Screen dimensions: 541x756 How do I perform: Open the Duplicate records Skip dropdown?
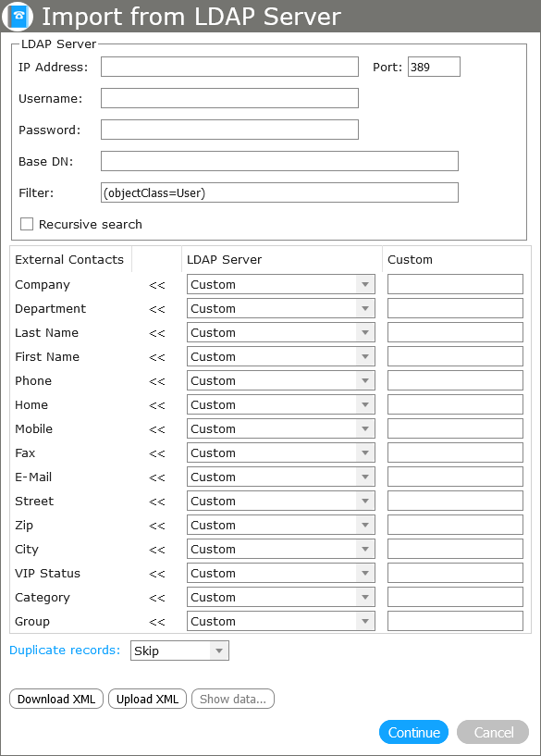[x=179, y=651]
